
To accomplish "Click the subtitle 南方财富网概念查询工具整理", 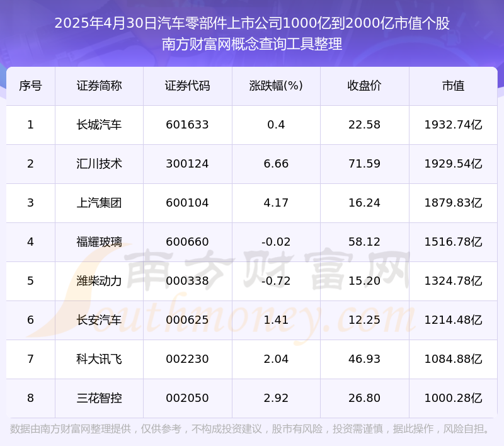I will 252,44.
